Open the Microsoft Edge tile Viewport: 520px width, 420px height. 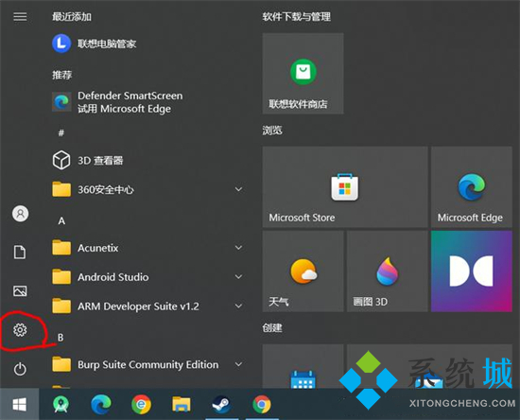coord(471,187)
